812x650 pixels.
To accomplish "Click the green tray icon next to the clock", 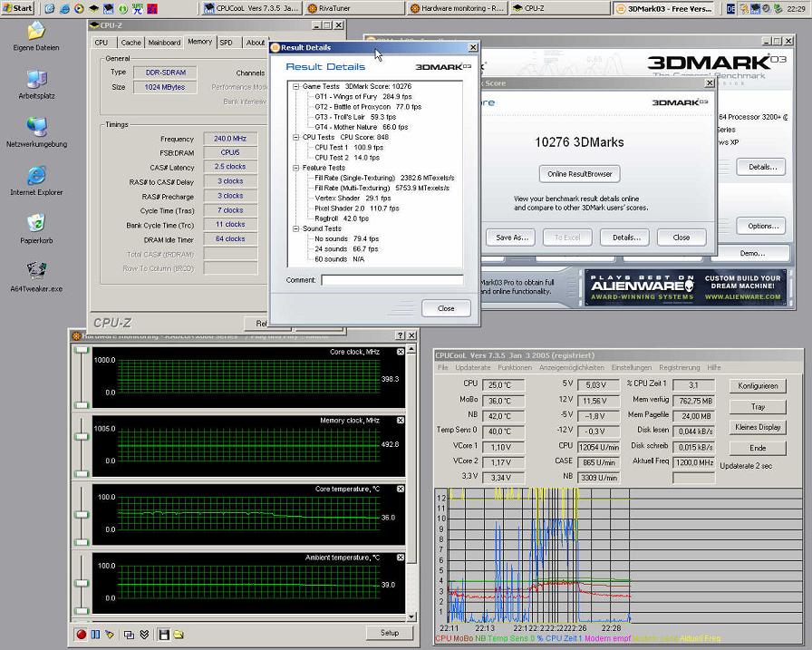I will pyautogui.click(x=778, y=8).
